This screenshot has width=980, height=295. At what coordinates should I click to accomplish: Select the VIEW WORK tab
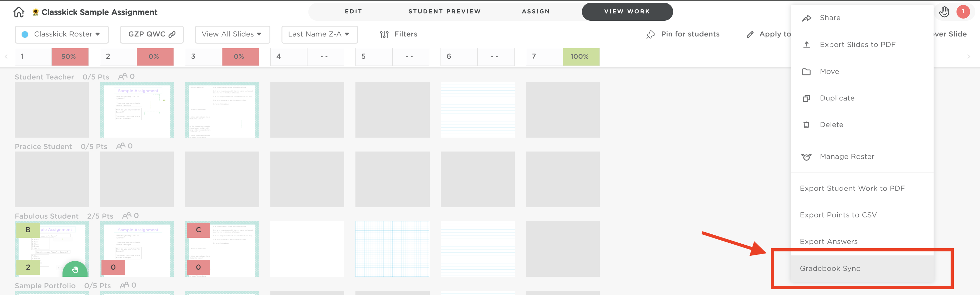coord(627,11)
